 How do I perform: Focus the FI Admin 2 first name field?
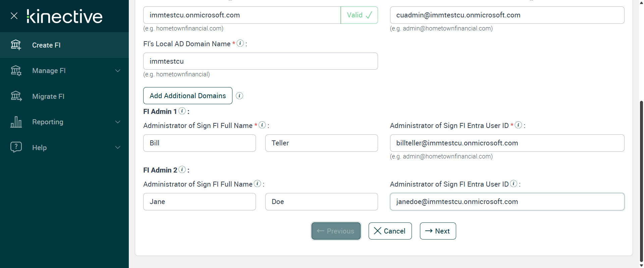click(199, 202)
